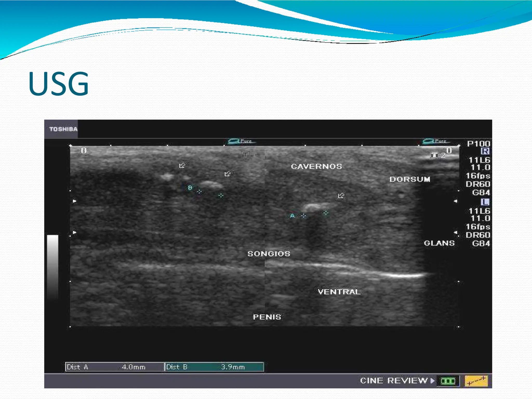532x399 pixels.
Task: Click the green film strip cine icon
Action: tap(448, 381)
